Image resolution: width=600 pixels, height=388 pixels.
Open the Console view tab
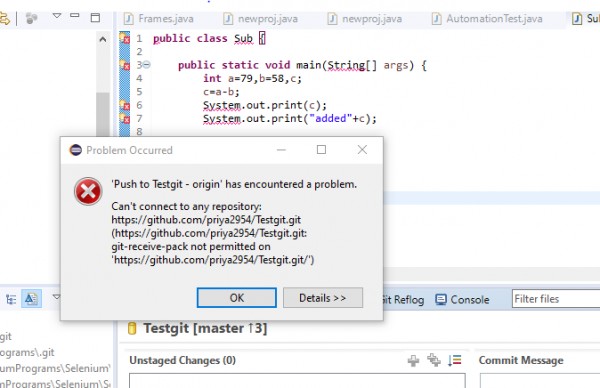pos(462,300)
